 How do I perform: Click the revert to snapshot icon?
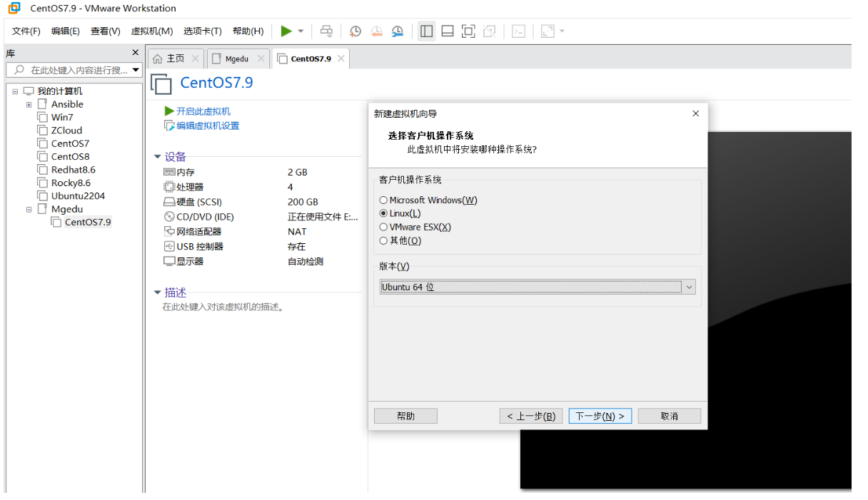pyautogui.click(x=376, y=31)
